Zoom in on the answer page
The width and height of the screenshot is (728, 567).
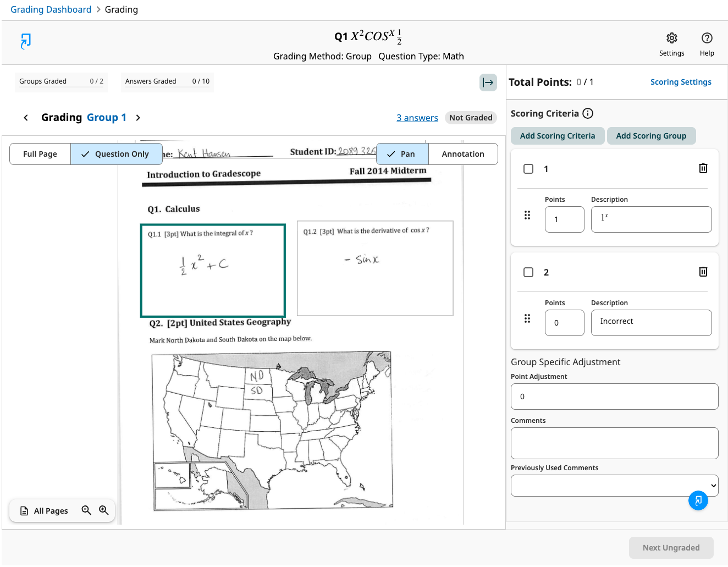click(104, 510)
